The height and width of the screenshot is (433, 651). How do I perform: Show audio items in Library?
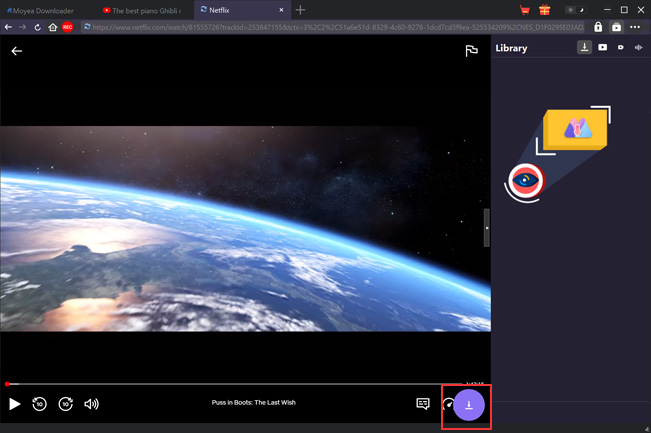pyautogui.click(x=639, y=47)
